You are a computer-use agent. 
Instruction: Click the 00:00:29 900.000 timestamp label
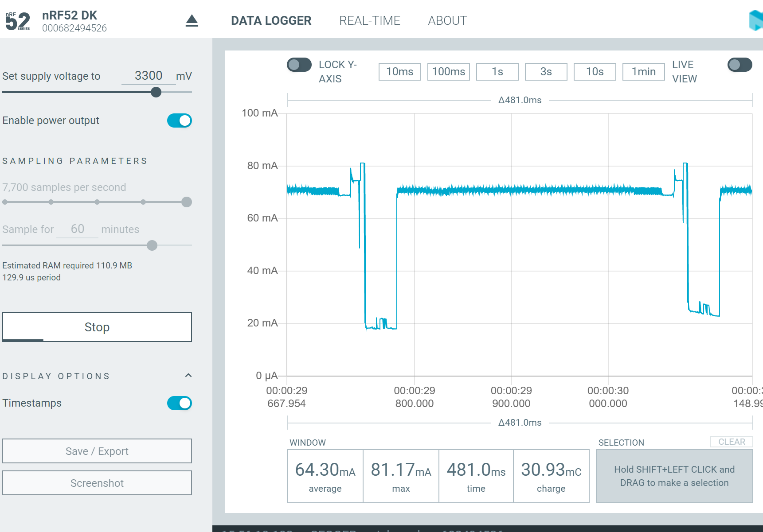[x=511, y=397]
